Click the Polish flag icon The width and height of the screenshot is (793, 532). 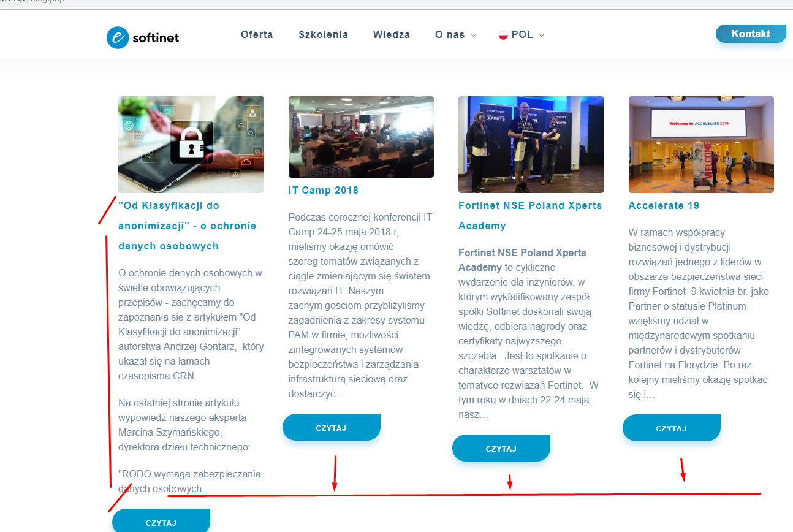coord(504,35)
